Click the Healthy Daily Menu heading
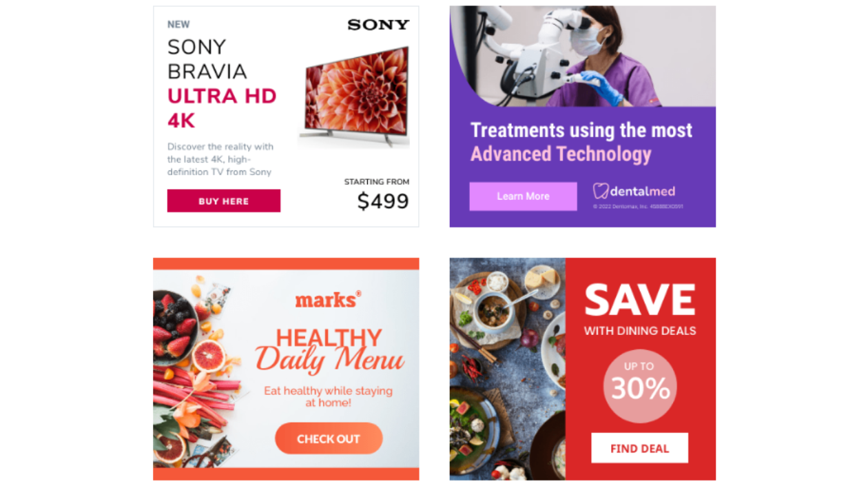Screen dimensions: 868x488 tap(329, 350)
